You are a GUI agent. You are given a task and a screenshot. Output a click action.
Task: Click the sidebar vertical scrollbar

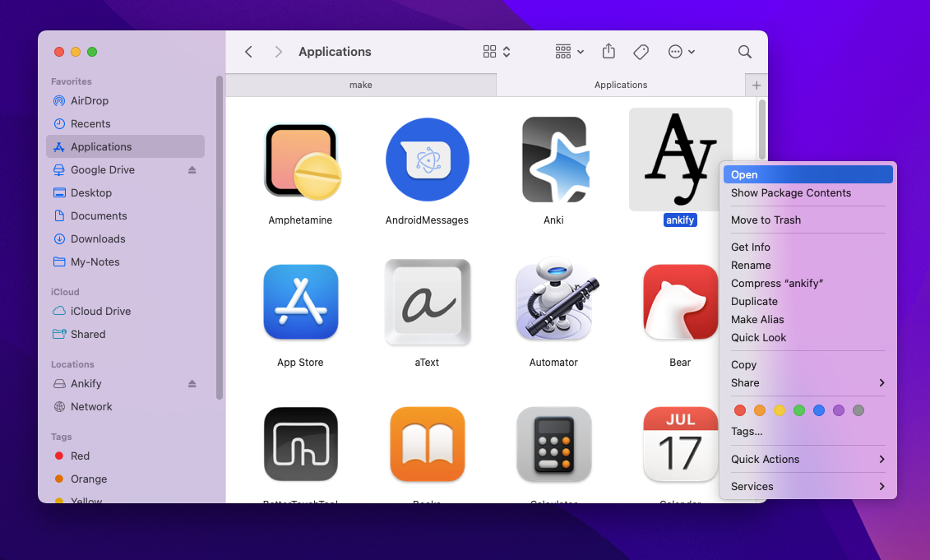point(220,238)
